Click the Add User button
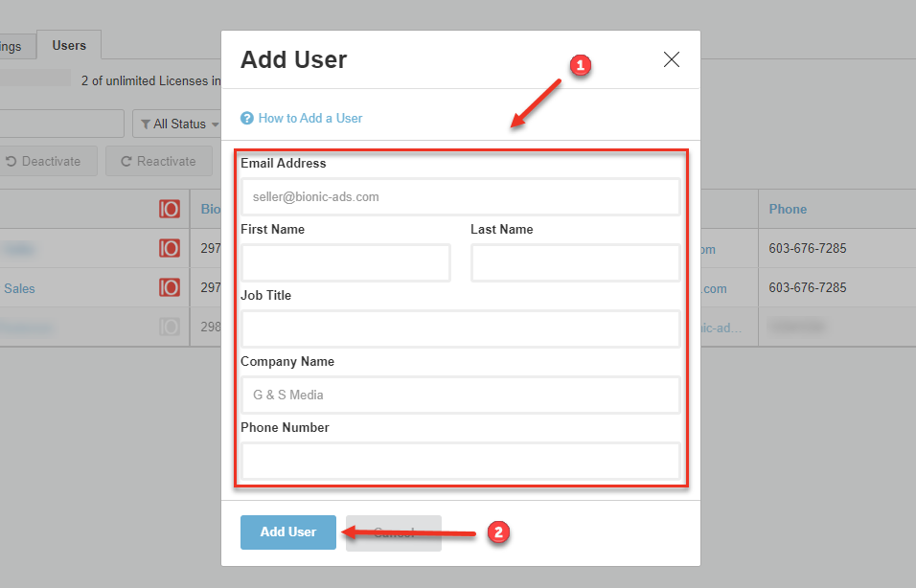The image size is (916, 588). pyautogui.click(x=287, y=531)
